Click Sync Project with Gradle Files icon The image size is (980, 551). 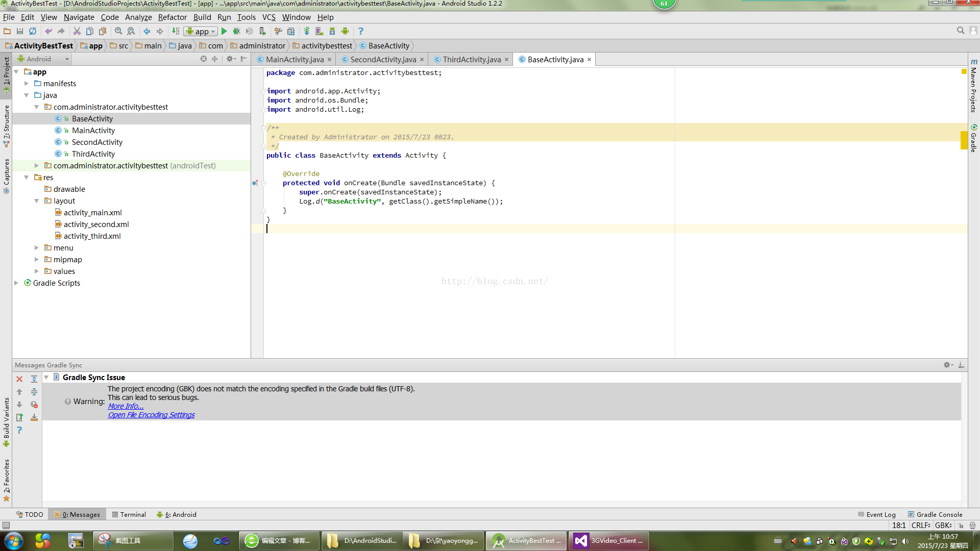point(307,31)
